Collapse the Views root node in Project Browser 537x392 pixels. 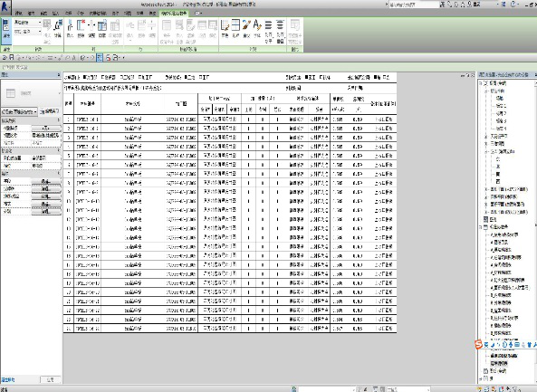pos(481,83)
